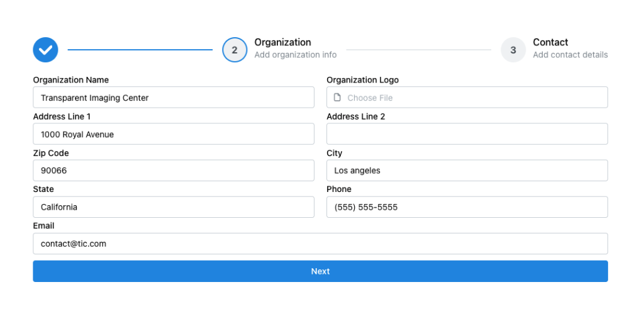This screenshot has height=333, width=644.
Task: Click the step 3 circle indicator
Action: pos(513,50)
